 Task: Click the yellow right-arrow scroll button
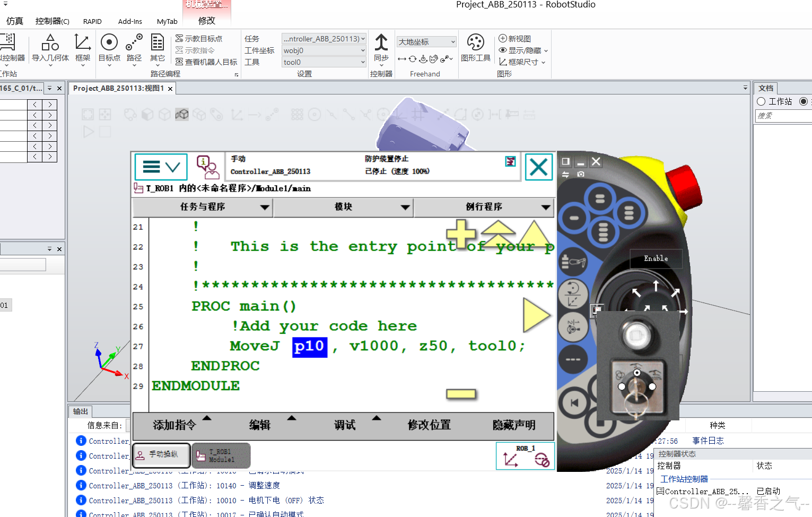point(536,315)
